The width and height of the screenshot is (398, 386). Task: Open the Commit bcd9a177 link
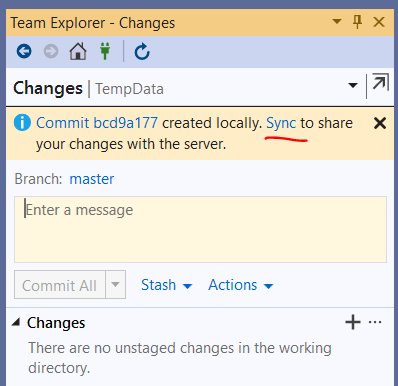tap(97, 123)
